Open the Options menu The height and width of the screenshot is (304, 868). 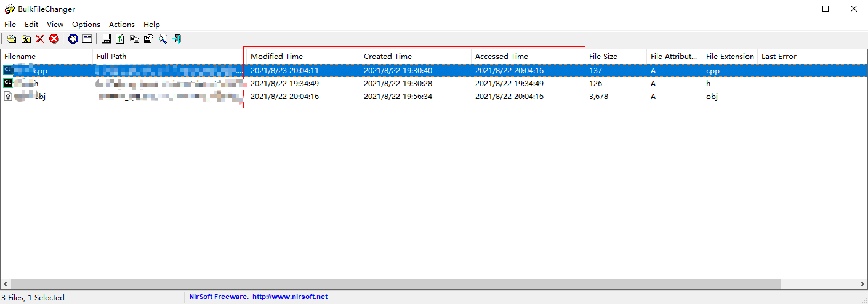[86, 25]
